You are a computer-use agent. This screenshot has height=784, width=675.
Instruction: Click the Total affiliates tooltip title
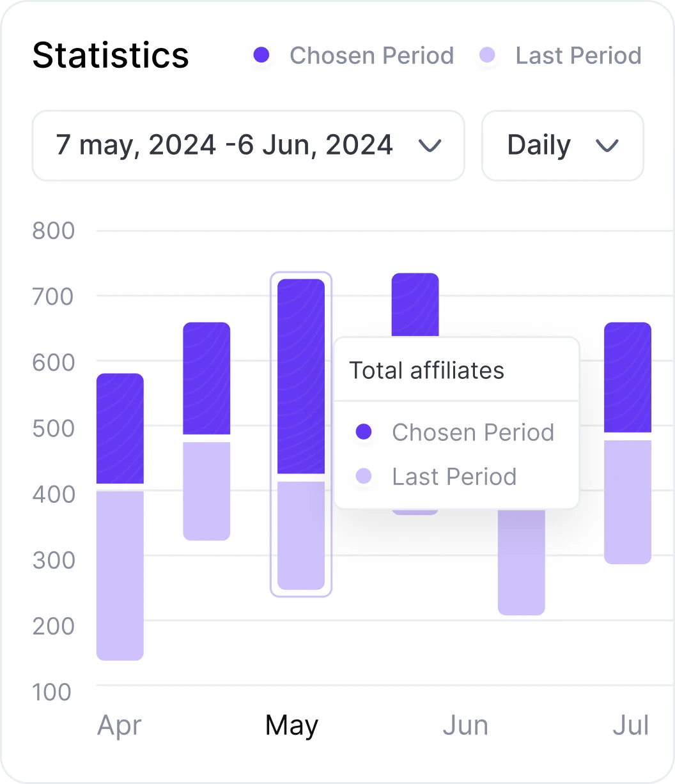(427, 371)
